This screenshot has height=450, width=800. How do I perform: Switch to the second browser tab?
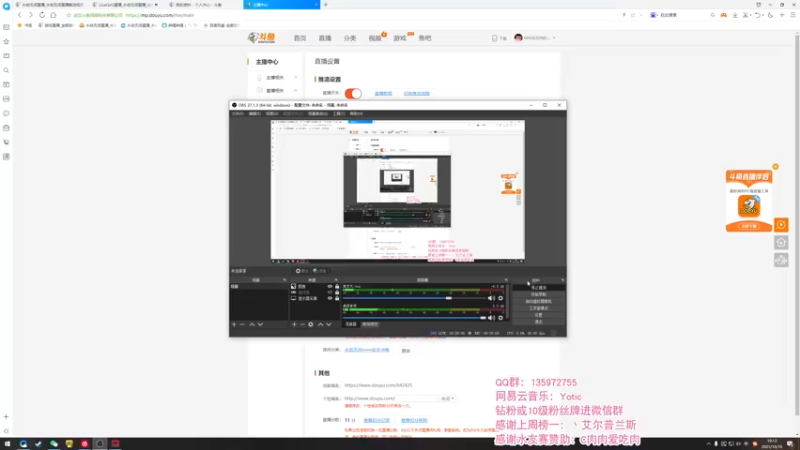(126, 5)
